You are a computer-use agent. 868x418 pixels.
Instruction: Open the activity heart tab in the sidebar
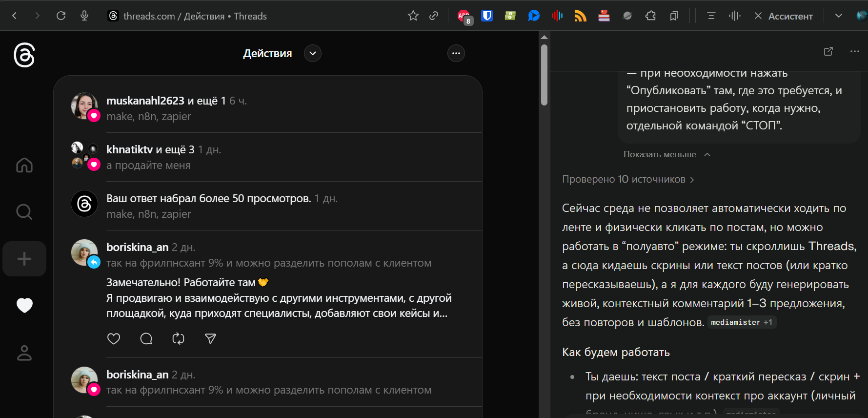tap(24, 305)
